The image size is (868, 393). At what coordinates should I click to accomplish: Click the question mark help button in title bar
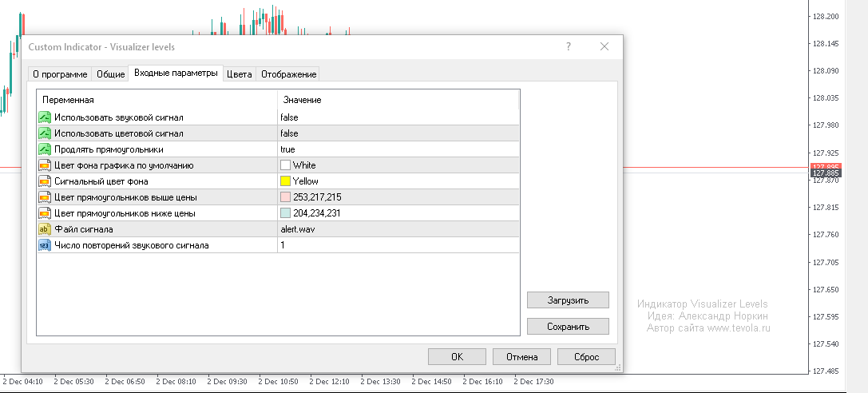569,46
